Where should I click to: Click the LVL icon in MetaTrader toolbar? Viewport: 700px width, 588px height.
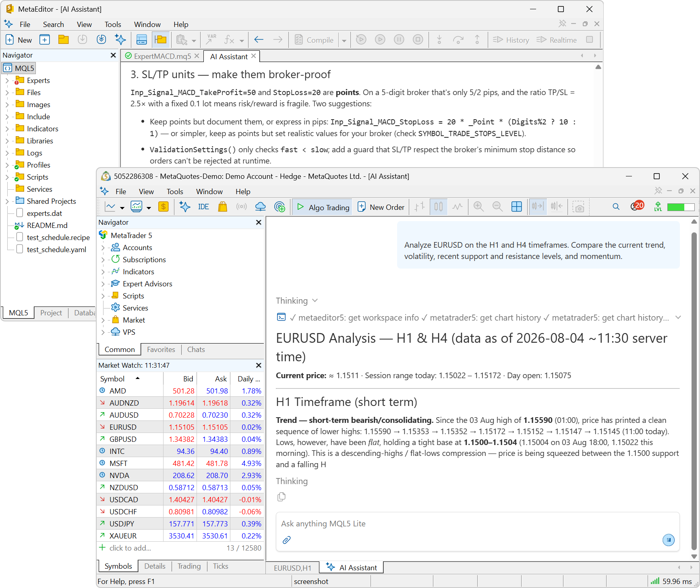tap(658, 207)
